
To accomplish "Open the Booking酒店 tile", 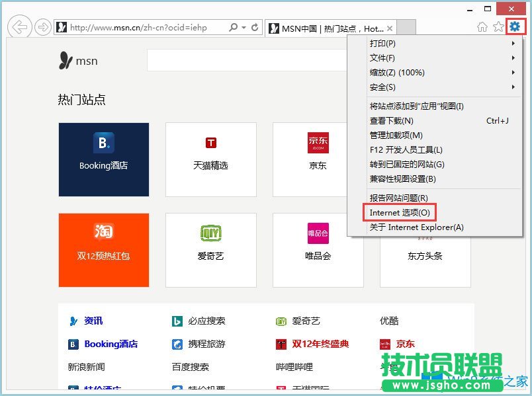I will tap(103, 159).
